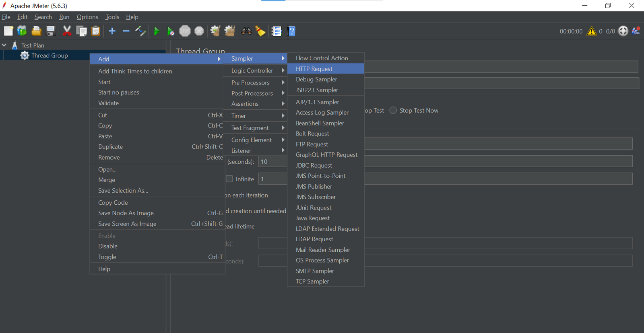Expand the Post Processors submenu

[x=255, y=93]
